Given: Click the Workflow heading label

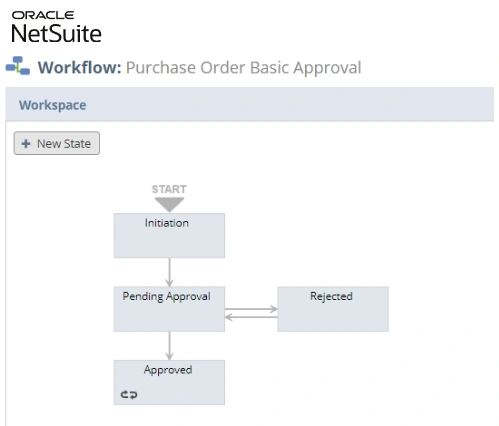Looking at the screenshot, I should pyautogui.click(x=79, y=67).
